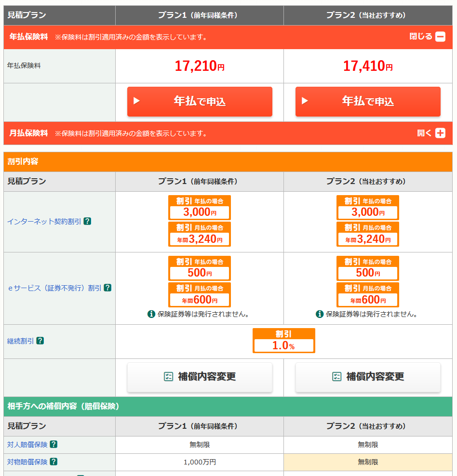Open help icon for eサービス割引
The height and width of the screenshot is (476, 457).
click(x=108, y=288)
